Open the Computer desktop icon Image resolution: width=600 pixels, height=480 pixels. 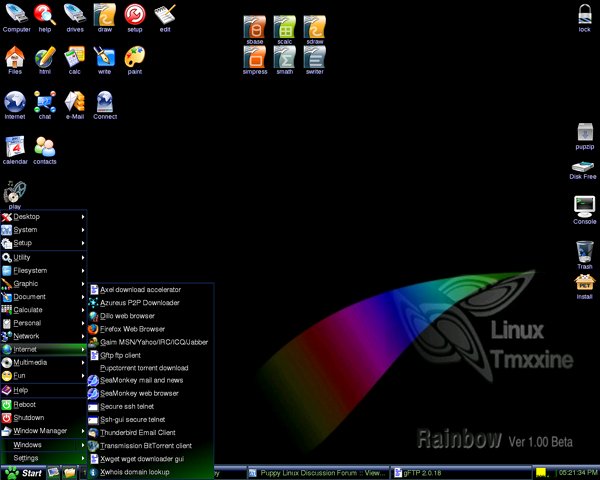(16, 18)
